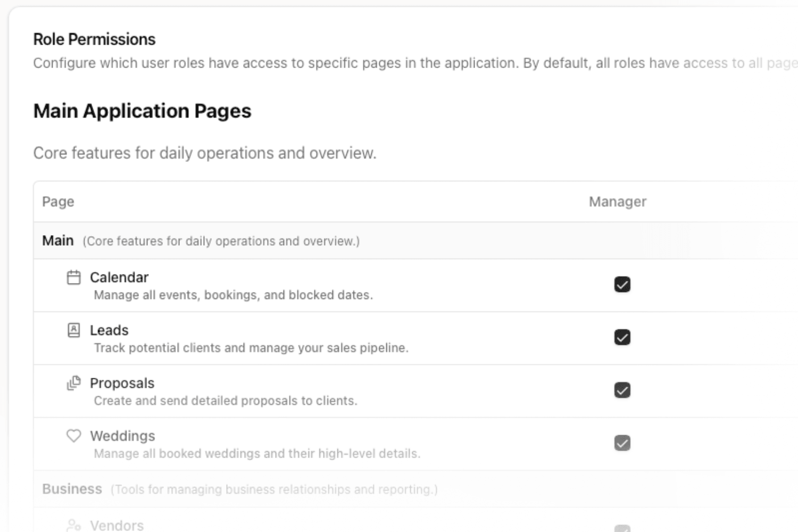The image size is (798, 532).
Task: Click the Weddings heart icon
Action: point(74,436)
